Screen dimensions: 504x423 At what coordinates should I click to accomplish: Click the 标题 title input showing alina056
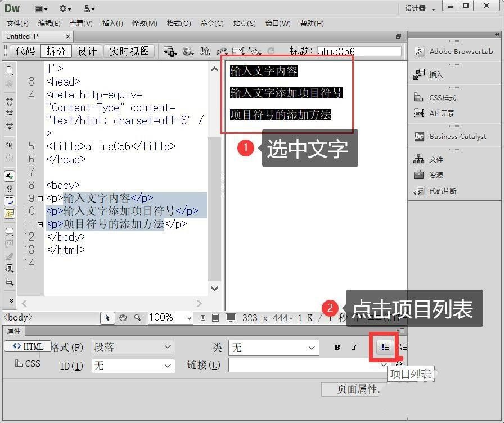coord(358,51)
